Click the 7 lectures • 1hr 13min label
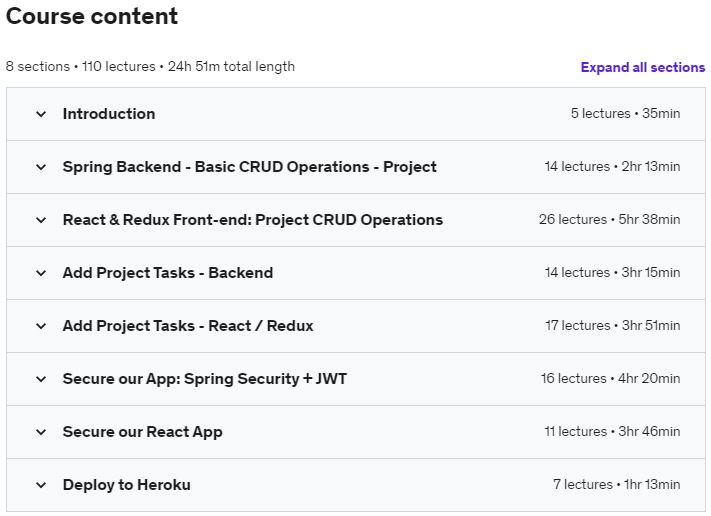Screen dimensions: 711x516 616,485
